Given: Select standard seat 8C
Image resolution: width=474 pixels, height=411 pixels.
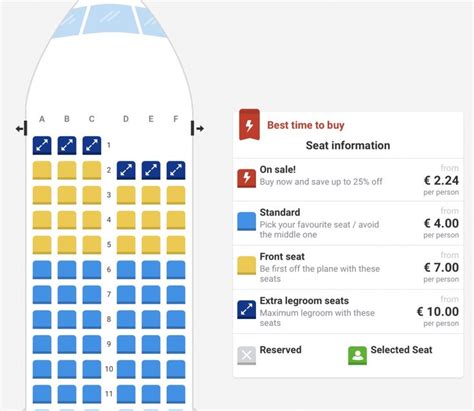Looking at the screenshot, I should [92, 320].
